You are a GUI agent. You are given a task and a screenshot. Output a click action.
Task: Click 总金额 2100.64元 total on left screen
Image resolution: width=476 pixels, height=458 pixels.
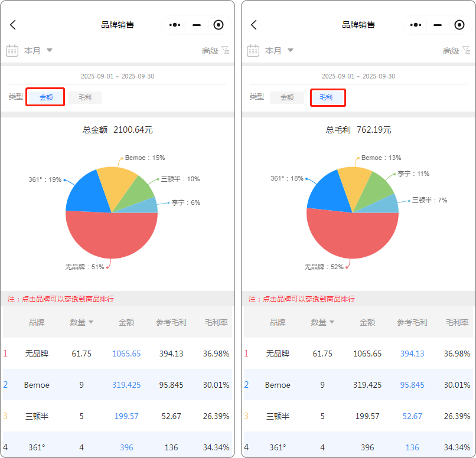118,130
